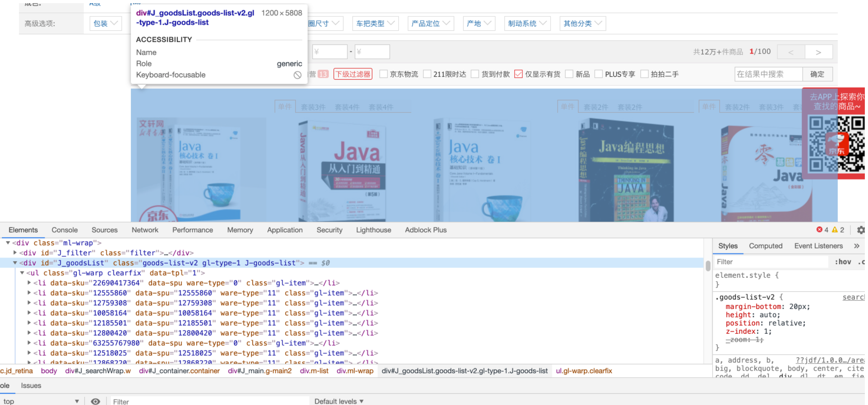The image size is (868, 405).
Task: Open the 车把类型 dropdown filter
Action: click(x=375, y=23)
